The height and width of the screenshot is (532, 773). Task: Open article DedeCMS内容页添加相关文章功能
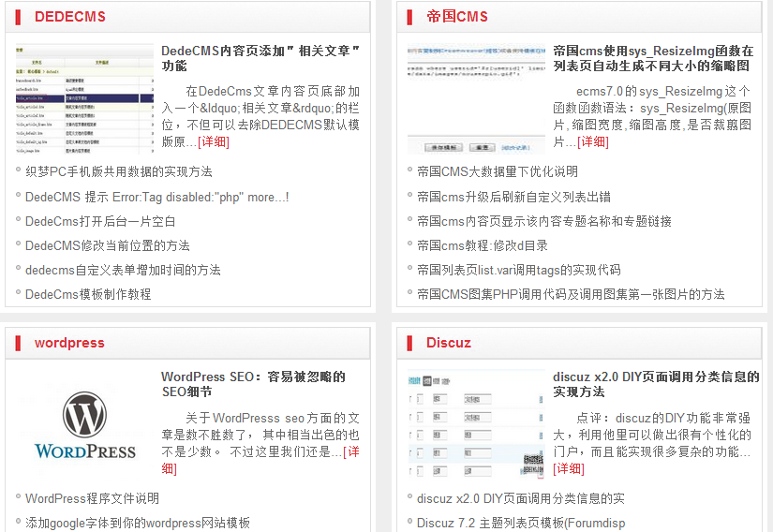260,58
